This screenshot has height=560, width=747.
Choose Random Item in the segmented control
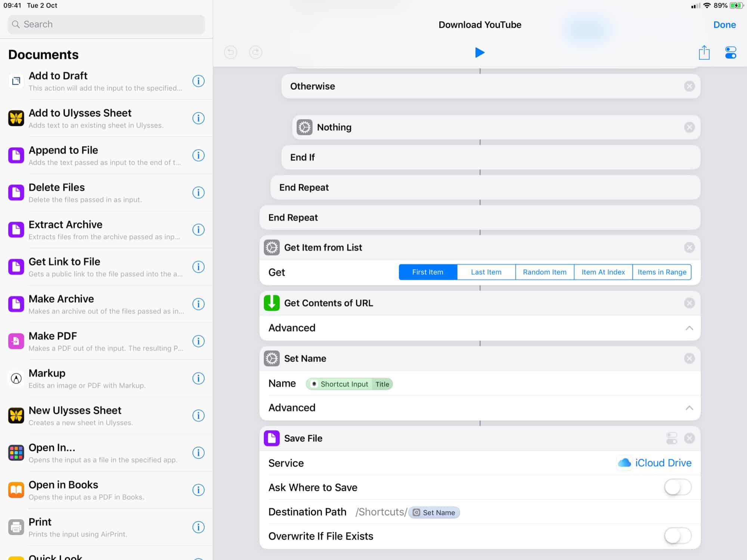click(544, 272)
